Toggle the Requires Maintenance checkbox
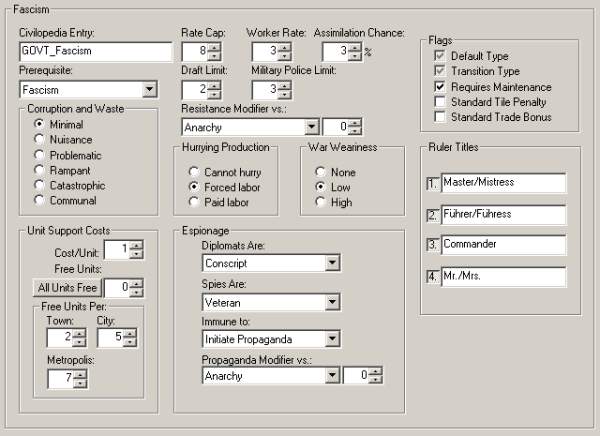The width and height of the screenshot is (600, 436). 440,87
